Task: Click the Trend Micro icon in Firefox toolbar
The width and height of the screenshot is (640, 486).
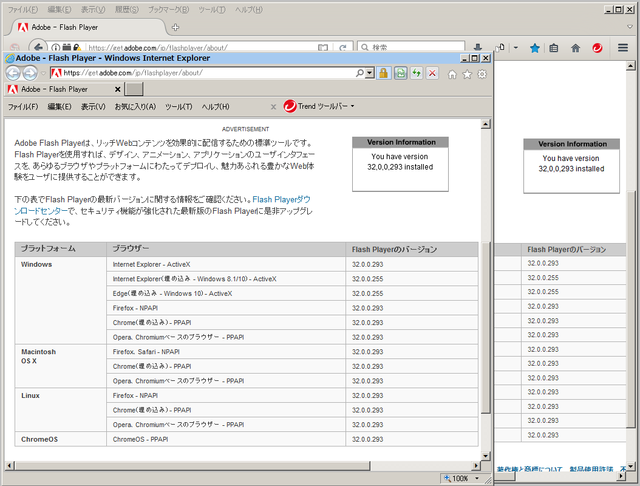Action: 597,48
